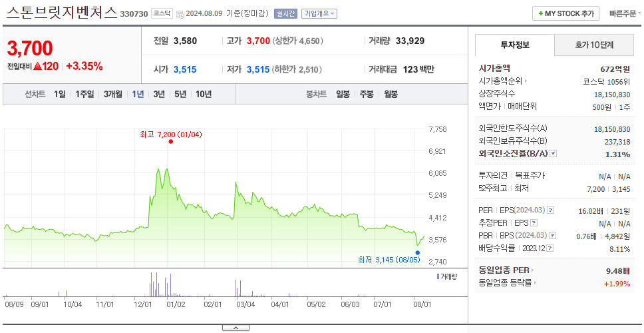The width and height of the screenshot is (644, 333).
Task: Select the 1년 line chart period
Action: [138, 94]
